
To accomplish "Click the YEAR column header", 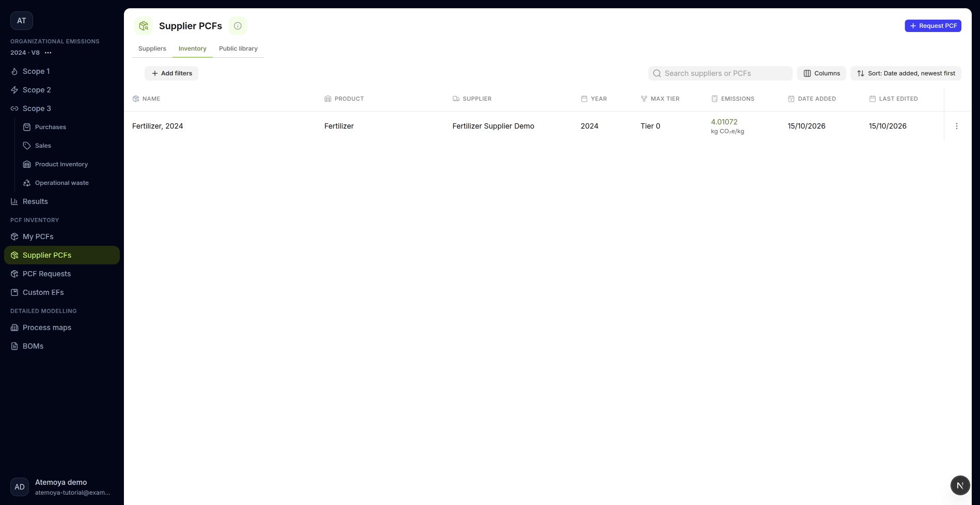I will click(594, 99).
